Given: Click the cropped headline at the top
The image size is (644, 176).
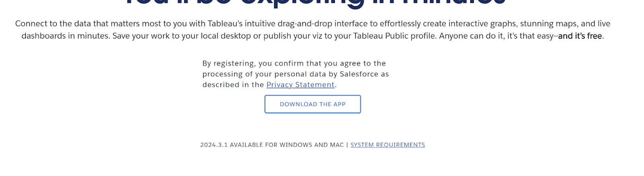Looking at the screenshot, I should click(314, 3).
